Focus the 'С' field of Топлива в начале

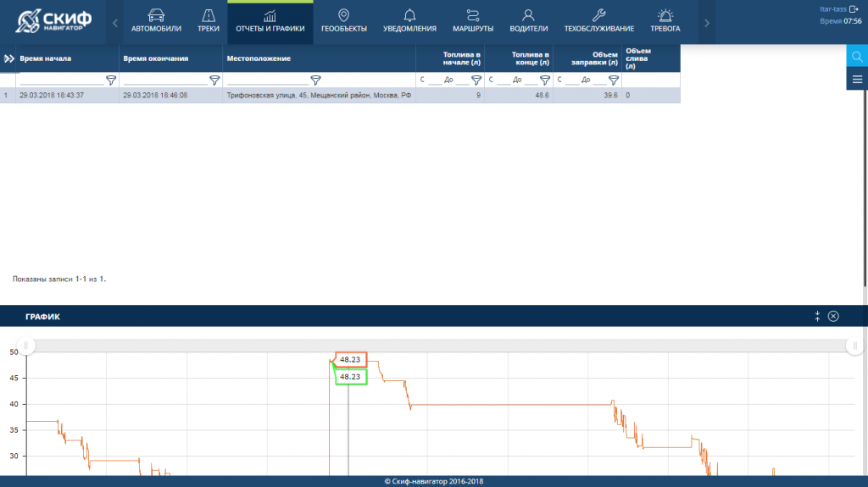point(435,80)
